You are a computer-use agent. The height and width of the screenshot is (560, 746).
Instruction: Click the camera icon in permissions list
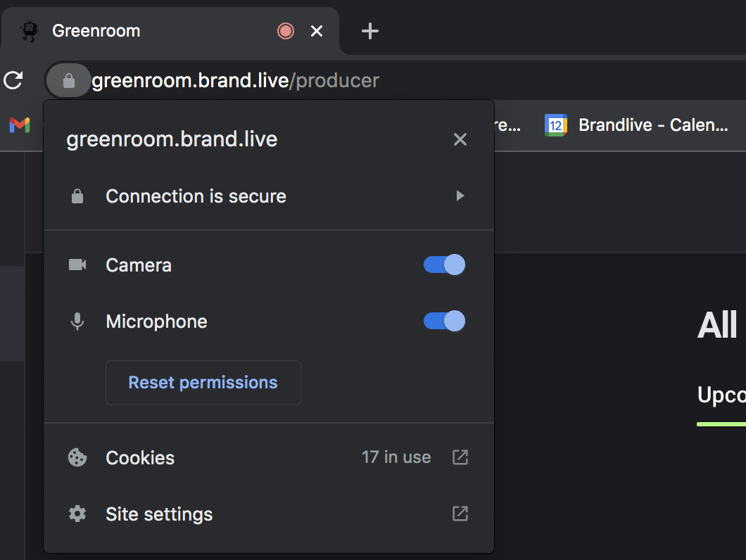pos(77,265)
